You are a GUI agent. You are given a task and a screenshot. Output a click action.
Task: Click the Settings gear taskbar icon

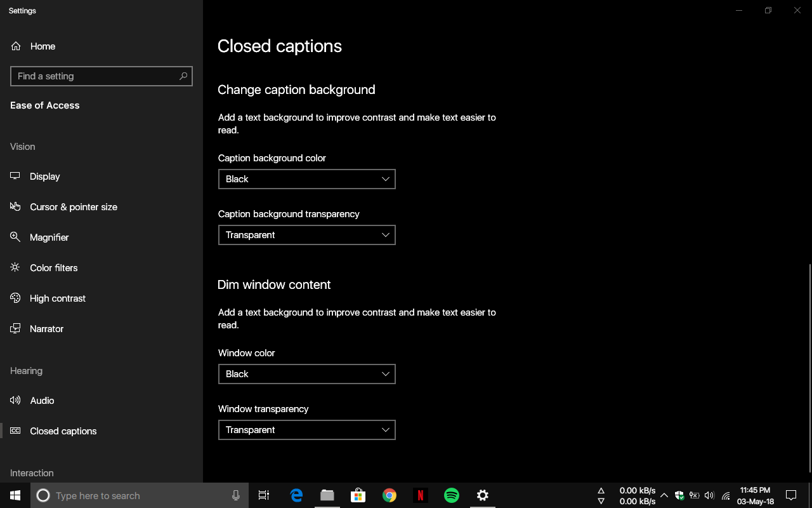pos(483,495)
